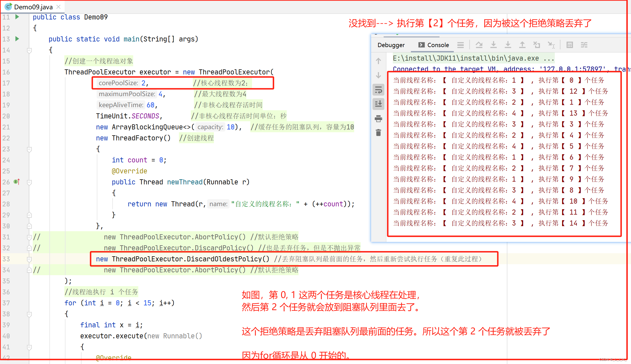This screenshot has width=631, height=364.
Task: Clear all console output with trash icon
Action: point(378,133)
